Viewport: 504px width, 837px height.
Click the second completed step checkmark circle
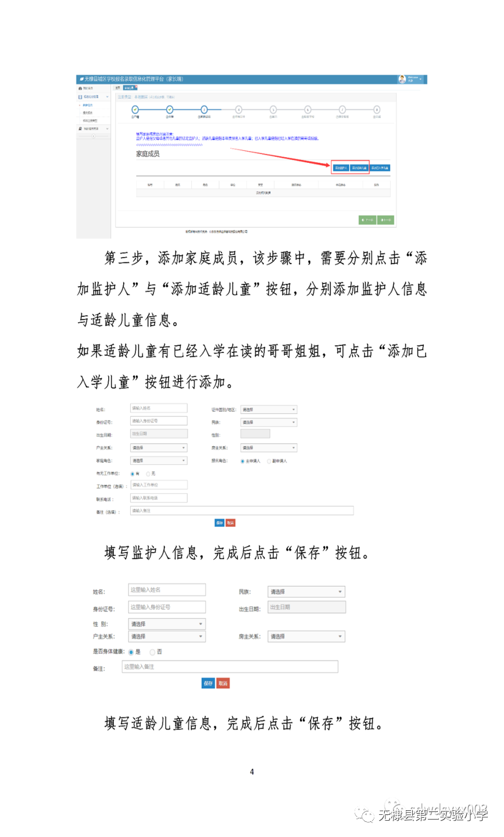pos(170,109)
